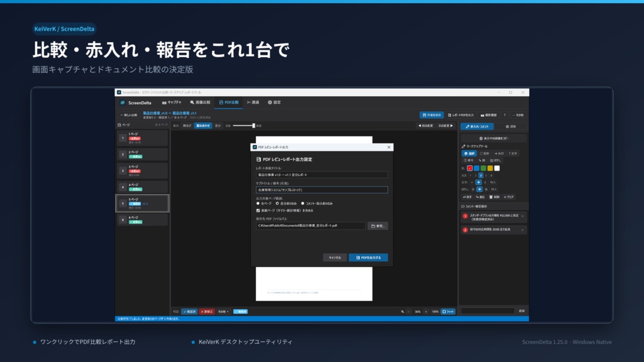Open the 設定 tab with gear icon

pyautogui.click(x=274, y=102)
